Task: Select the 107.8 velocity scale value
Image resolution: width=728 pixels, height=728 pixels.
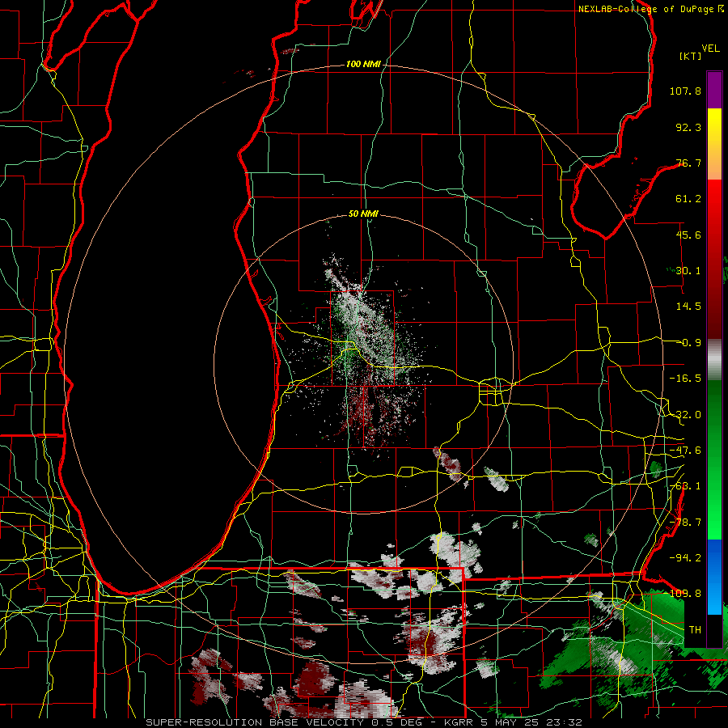Action: 685,91
